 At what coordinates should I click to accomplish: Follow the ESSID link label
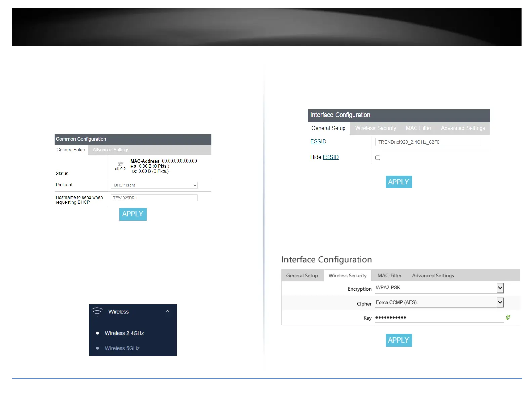318,142
